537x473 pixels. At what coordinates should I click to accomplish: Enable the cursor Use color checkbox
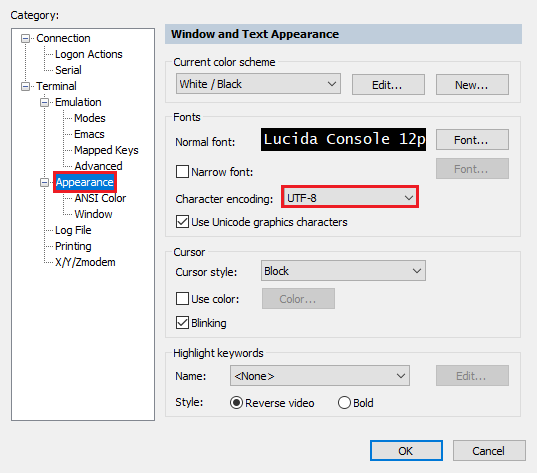[182, 299]
